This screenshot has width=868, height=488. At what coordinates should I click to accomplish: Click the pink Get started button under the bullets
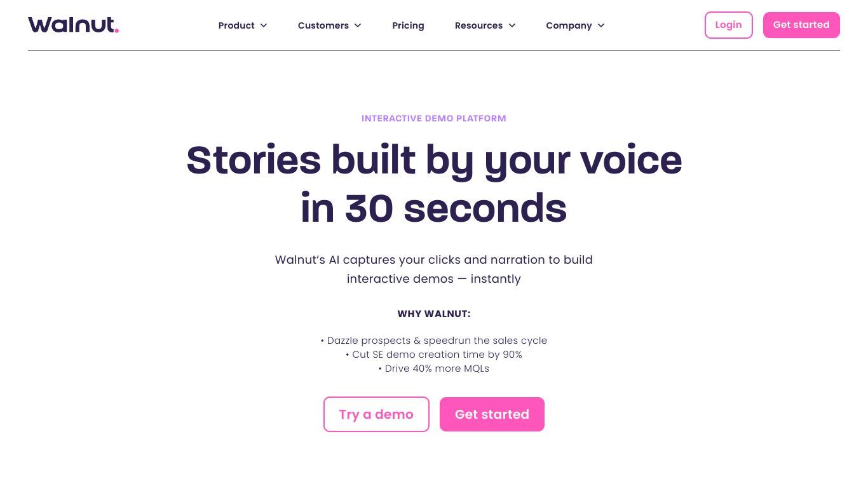pos(492,414)
